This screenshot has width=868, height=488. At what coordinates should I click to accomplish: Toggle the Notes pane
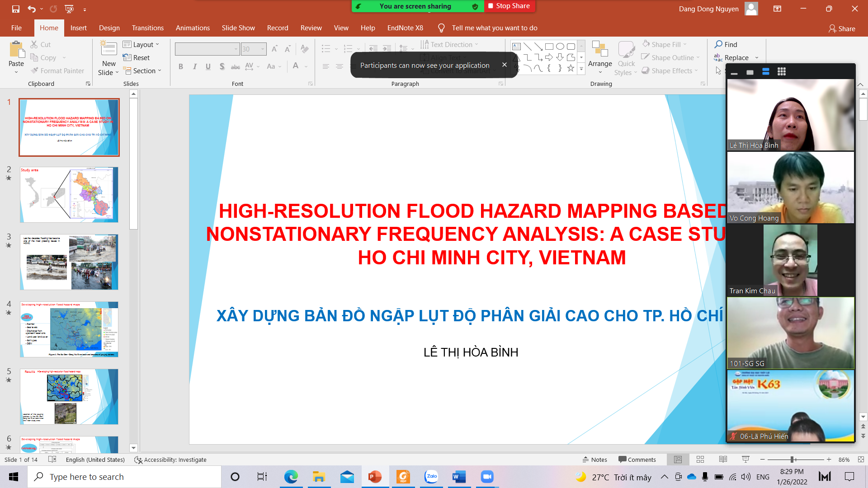tap(595, 460)
